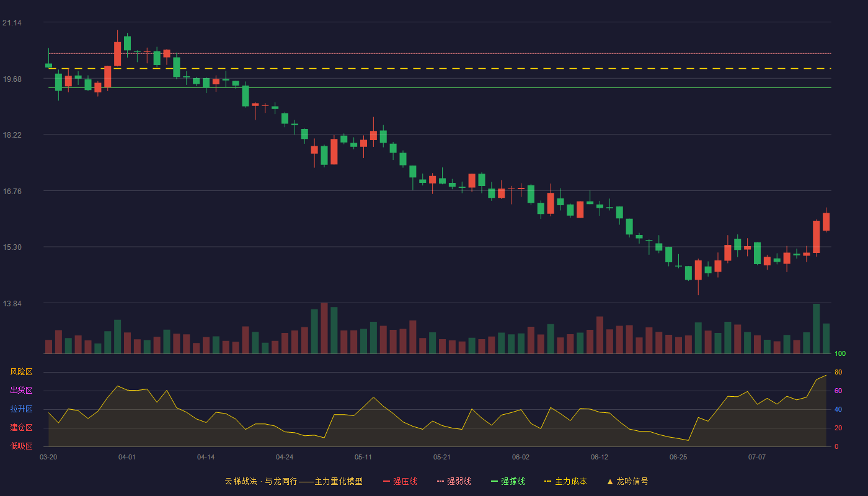Click the red 强压线 legend color marker
This screenshot has height=496, width=868.
(x=387, y=481)
